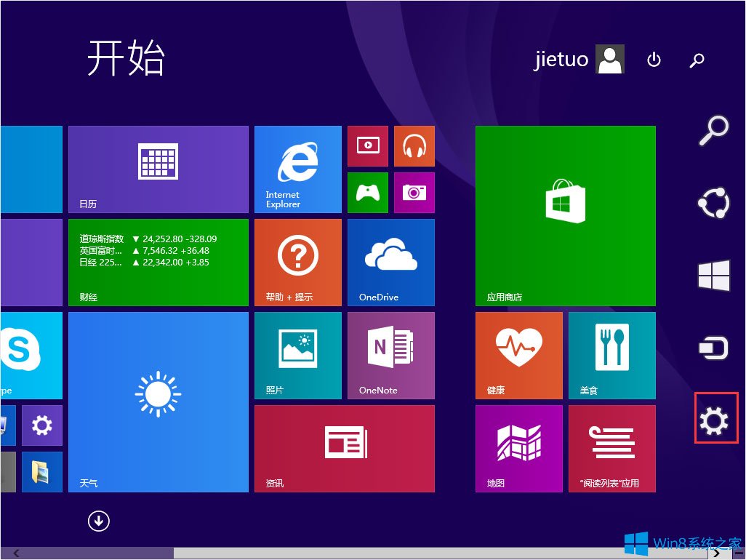Launch the Internet Explorer tile
The image size is (746, 560).
tap(298, 169)
